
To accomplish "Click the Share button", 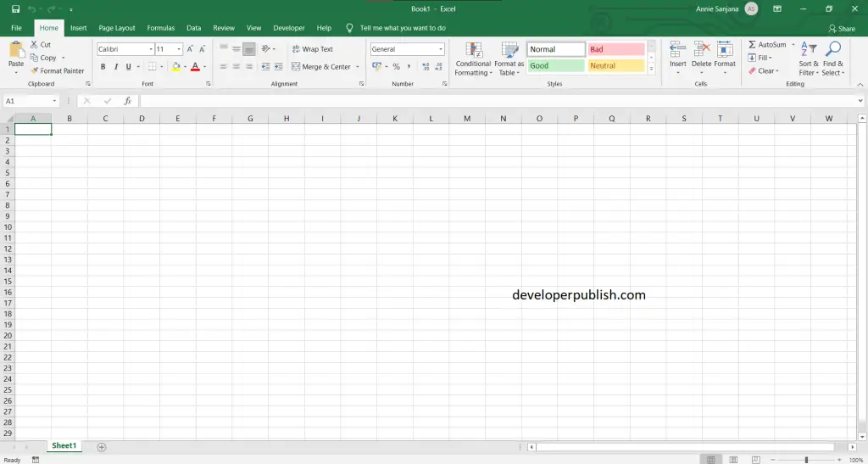I will (x=842, y=28).
